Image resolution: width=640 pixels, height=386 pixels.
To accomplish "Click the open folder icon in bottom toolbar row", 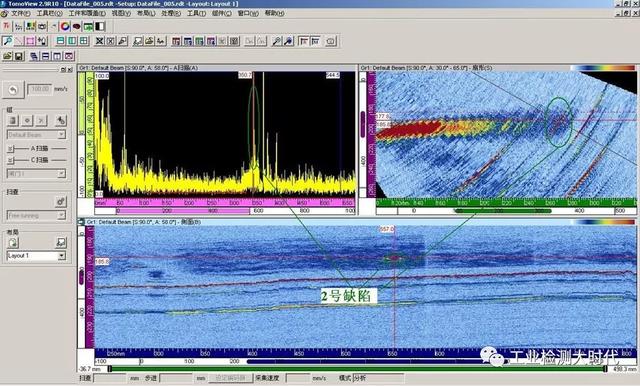I will coord(7,56).
